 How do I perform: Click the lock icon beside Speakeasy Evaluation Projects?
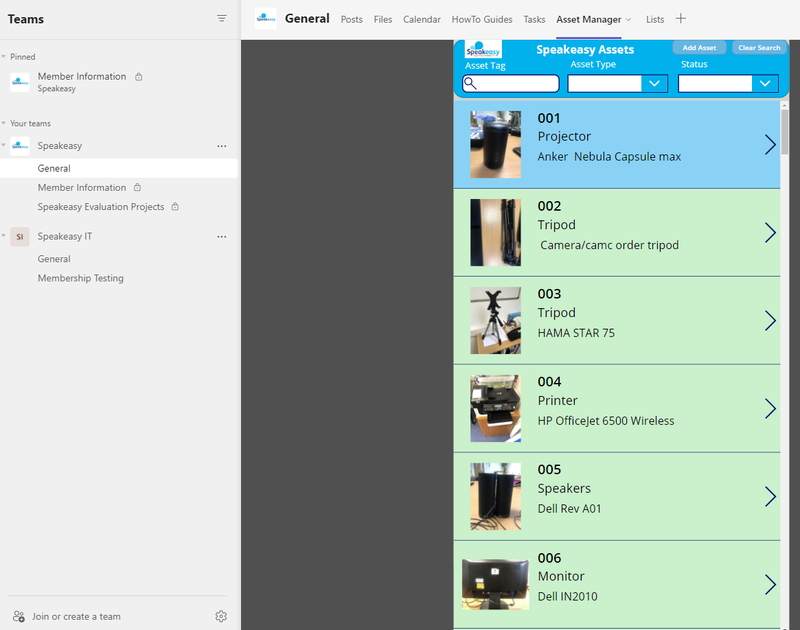[x=175, y=207]
